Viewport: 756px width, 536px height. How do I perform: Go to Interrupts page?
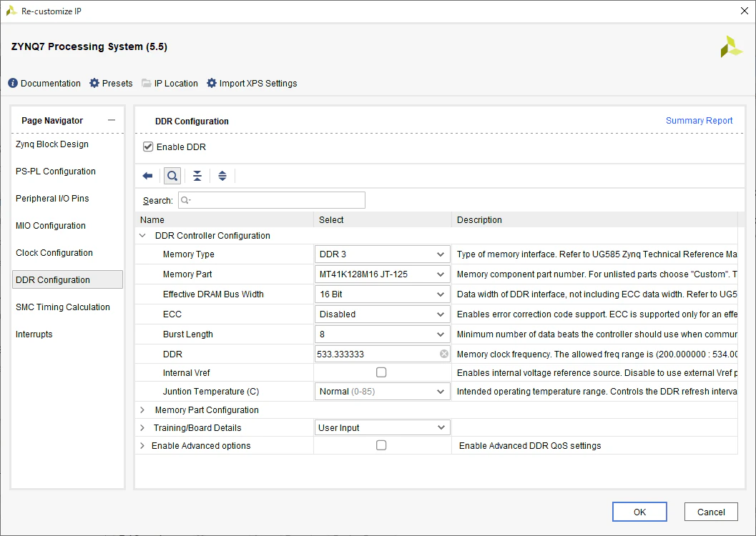(34, 334)
